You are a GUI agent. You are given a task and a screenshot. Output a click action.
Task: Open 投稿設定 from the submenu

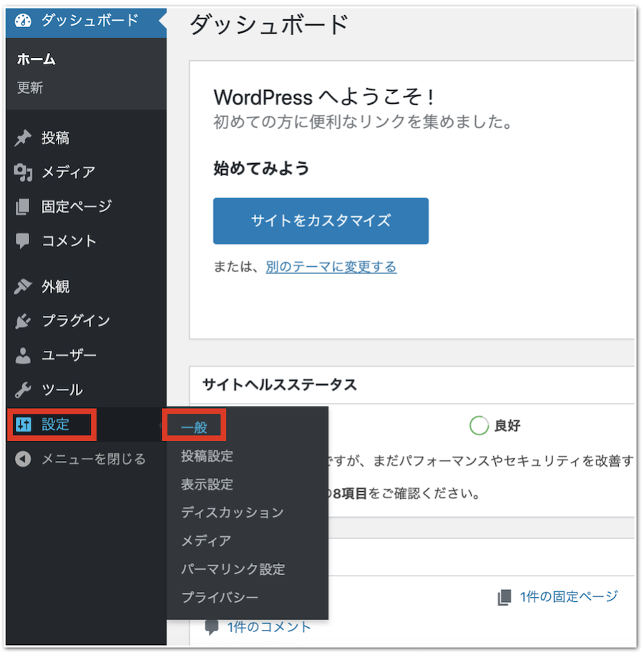[207, 456]
